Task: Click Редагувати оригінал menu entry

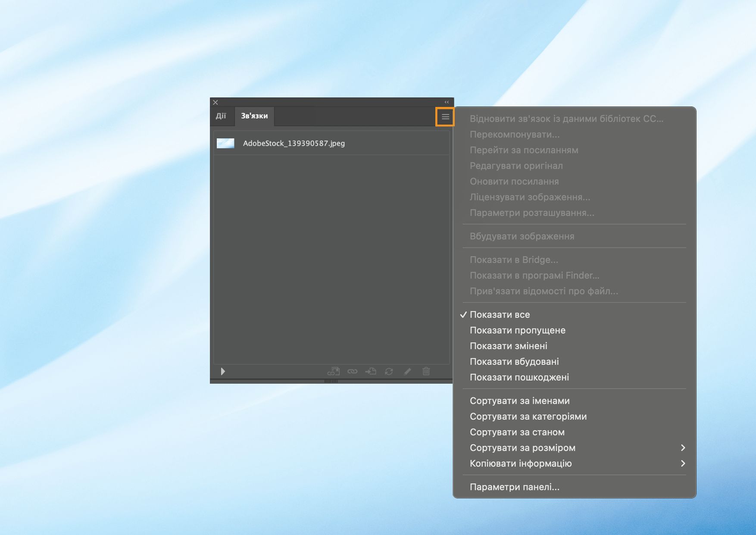Action: (575, 166)
